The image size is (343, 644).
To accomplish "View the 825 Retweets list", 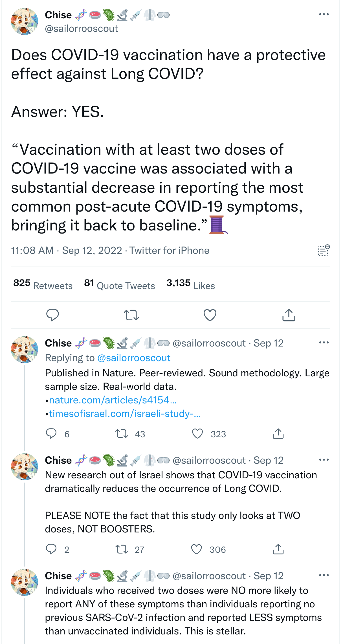I will click(43, 284).
